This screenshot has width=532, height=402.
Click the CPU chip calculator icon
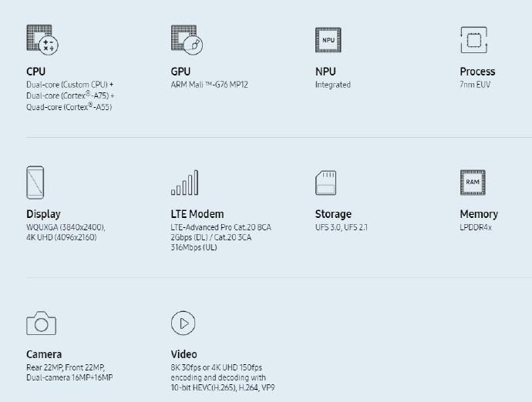42,39
